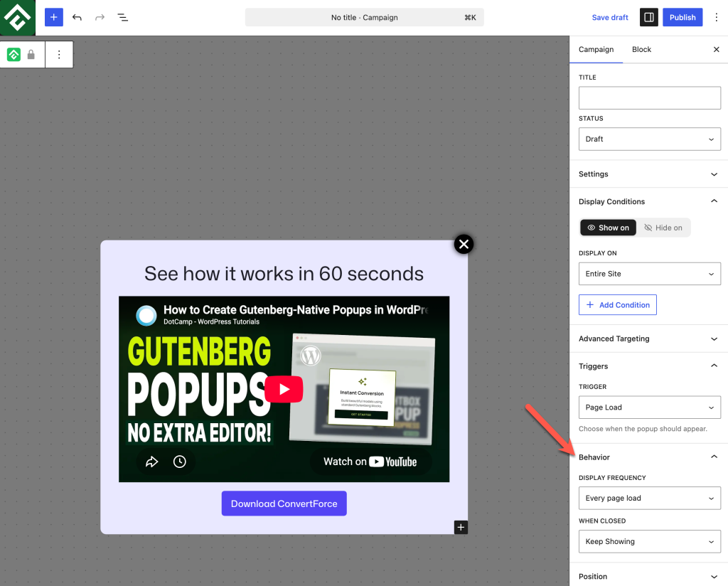
Task: Collapse the Display Conditions section
Action: tap(648, 201)
